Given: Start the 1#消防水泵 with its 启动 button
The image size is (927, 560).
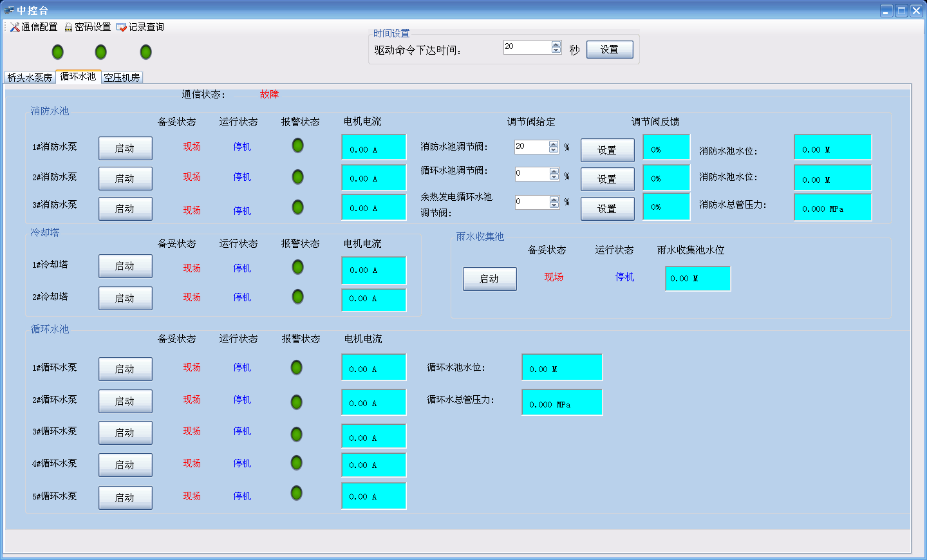Looking at the screenshot, I should [x=125, y=148].
